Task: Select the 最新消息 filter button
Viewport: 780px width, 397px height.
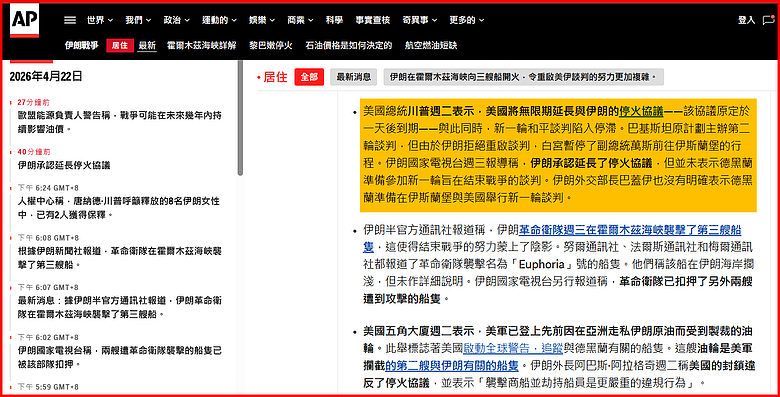Action: 353,77
